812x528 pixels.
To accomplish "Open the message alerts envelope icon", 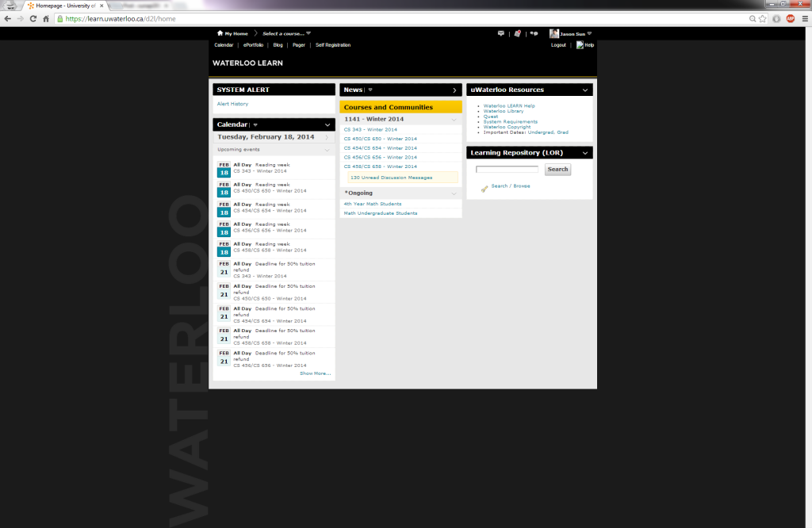I will tap(500, 33).
